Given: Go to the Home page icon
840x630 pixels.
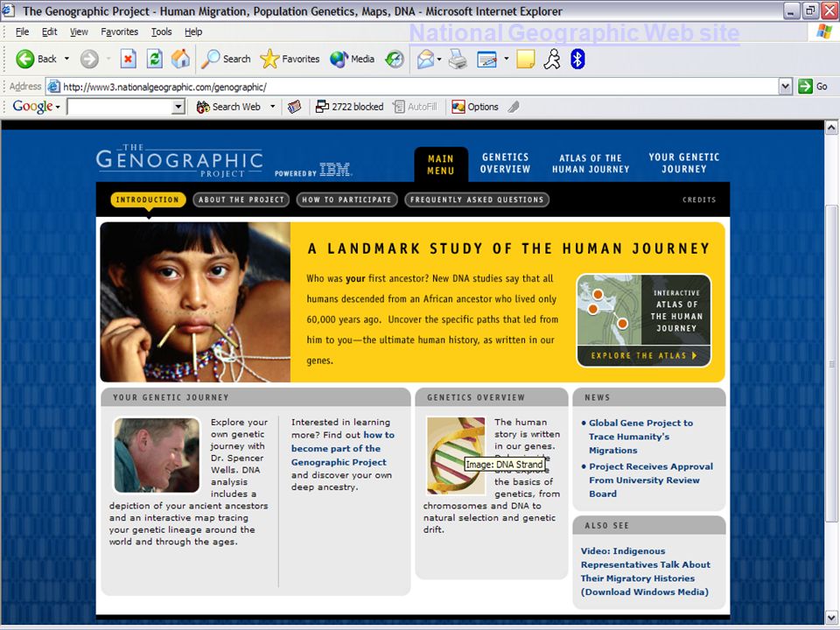Looking at the screenshot, I should tap(180, 59).
